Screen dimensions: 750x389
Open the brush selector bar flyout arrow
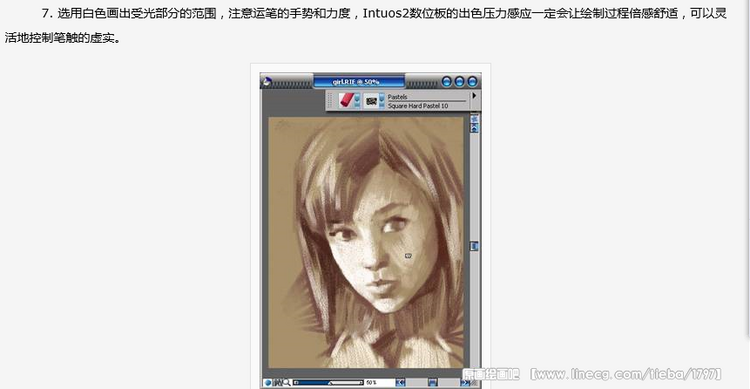coord(474,96)
